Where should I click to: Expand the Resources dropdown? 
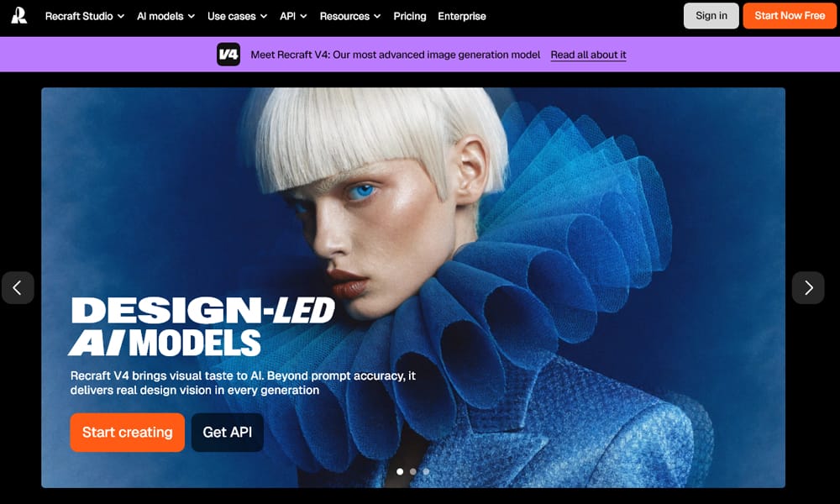pos(349,16)
